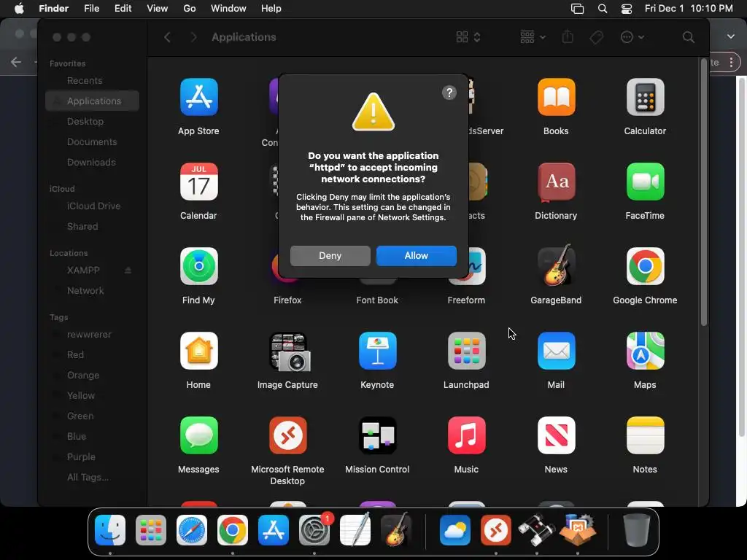
Task: Select the Find My app icon
Action: (x=198, y=266)
